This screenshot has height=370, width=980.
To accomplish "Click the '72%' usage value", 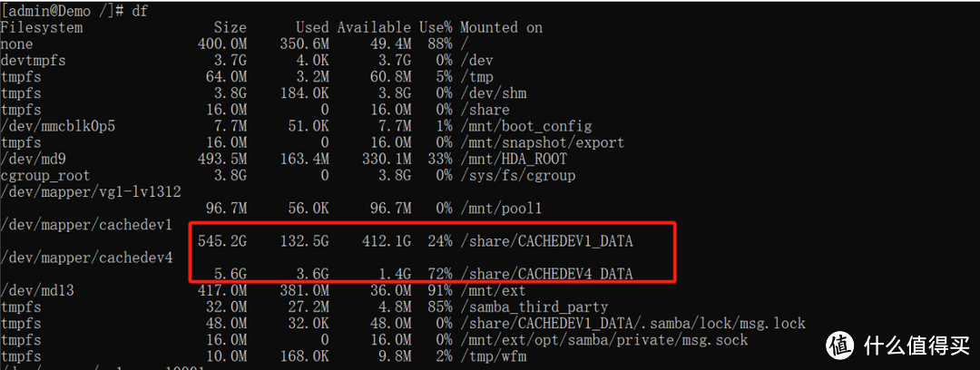I will (440, 274).
